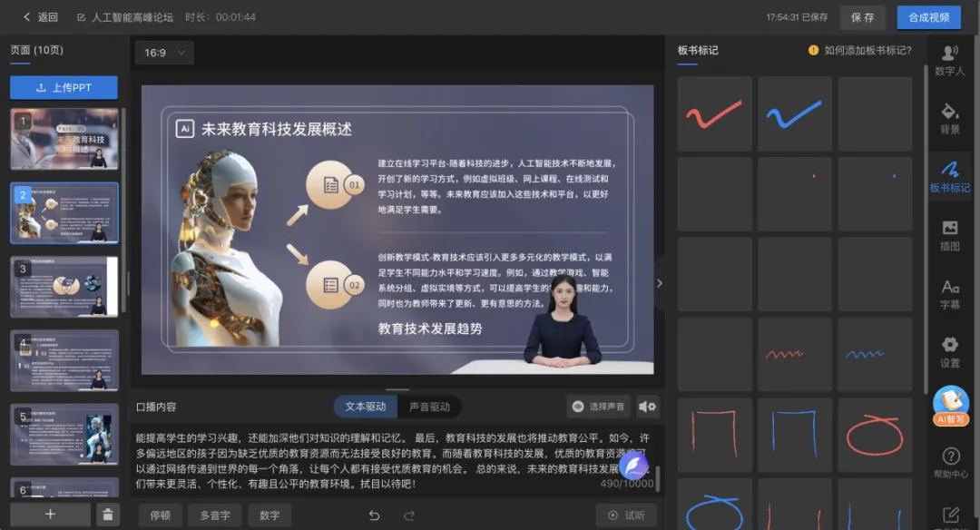
Task: Click the 合成视频 compose video button
Action: tap(928, 17)
